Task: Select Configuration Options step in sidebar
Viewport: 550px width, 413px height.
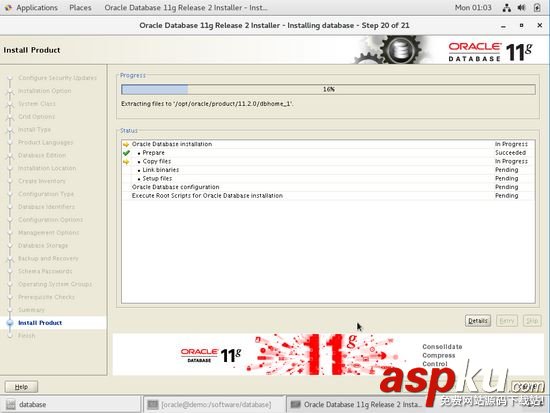Action: 51,220
